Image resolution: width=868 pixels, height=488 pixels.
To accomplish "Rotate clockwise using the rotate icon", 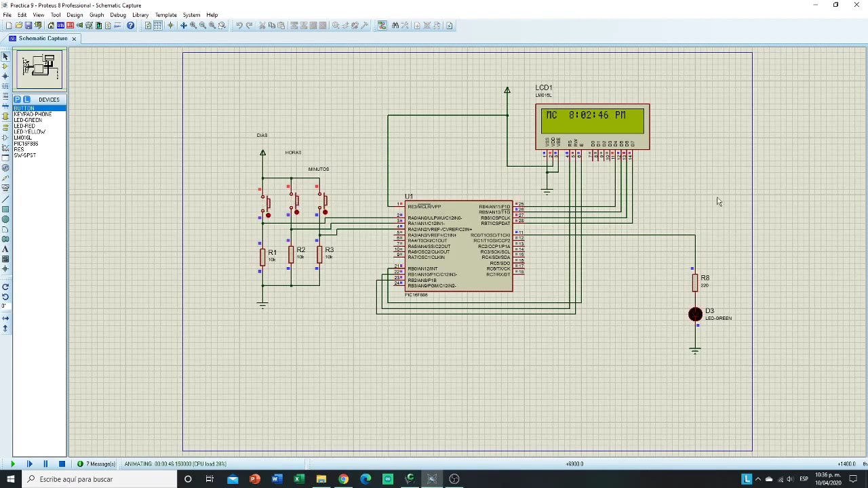I will [5, 287].
